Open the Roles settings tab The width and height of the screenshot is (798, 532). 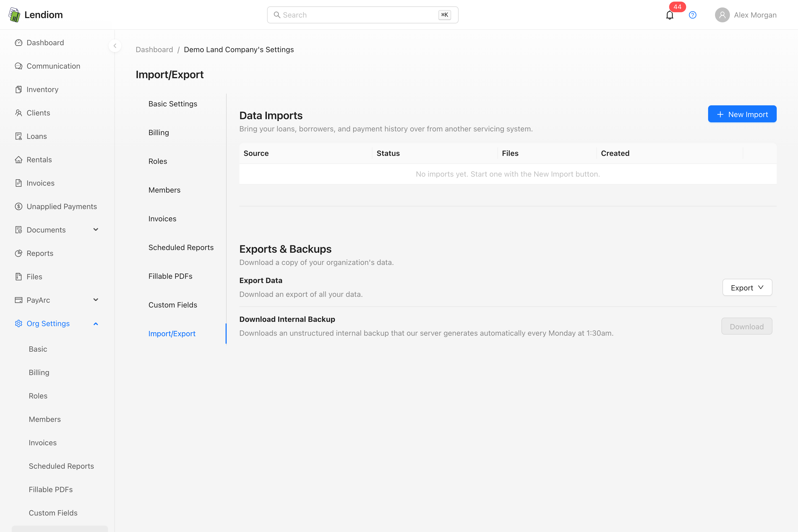158,161
